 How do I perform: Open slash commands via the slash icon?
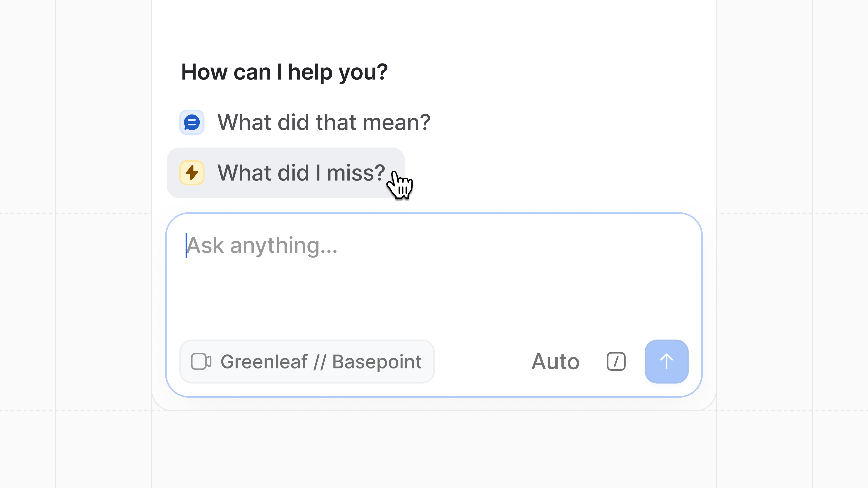(x=616, y=362)
